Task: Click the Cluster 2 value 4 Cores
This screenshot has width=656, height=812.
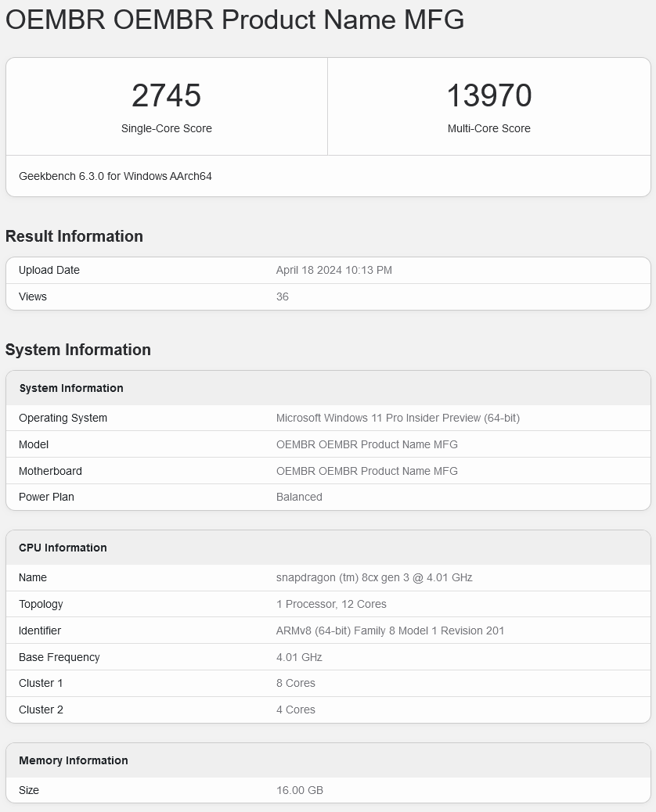Action: (296, 710)
